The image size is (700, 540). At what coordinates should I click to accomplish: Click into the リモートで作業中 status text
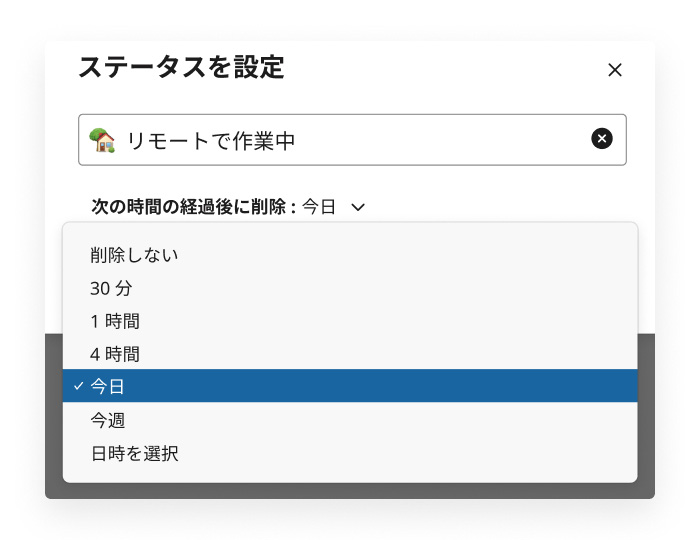click(211, 141)
